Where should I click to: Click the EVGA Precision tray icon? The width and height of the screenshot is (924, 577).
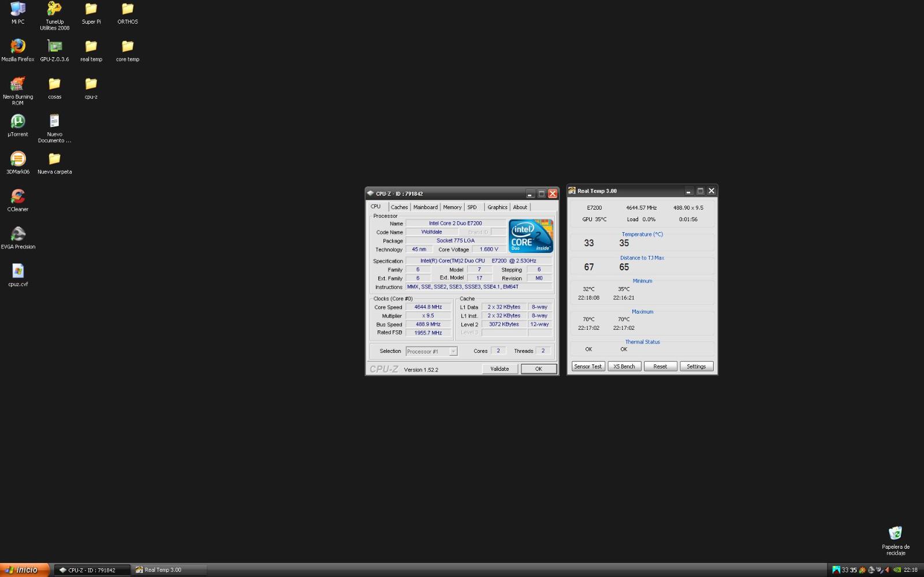coord(871,569)
